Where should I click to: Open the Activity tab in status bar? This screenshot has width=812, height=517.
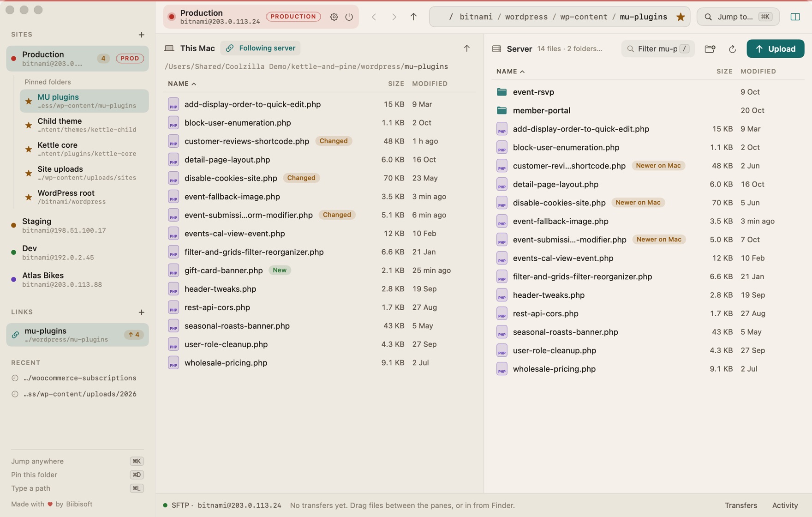pyautogui.click(x=785, y=505)
